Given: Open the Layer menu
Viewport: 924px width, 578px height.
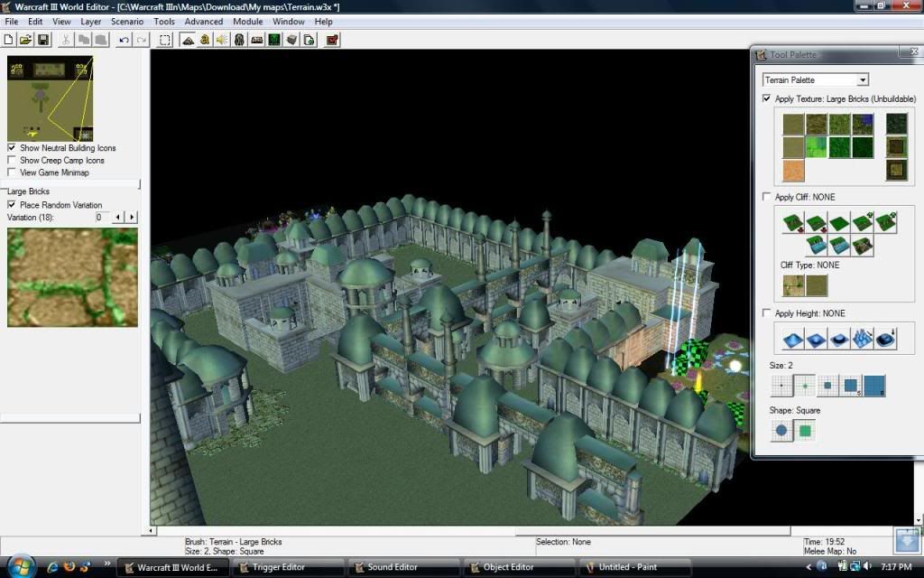Looking at the screenshot, I should click(91, 22).
